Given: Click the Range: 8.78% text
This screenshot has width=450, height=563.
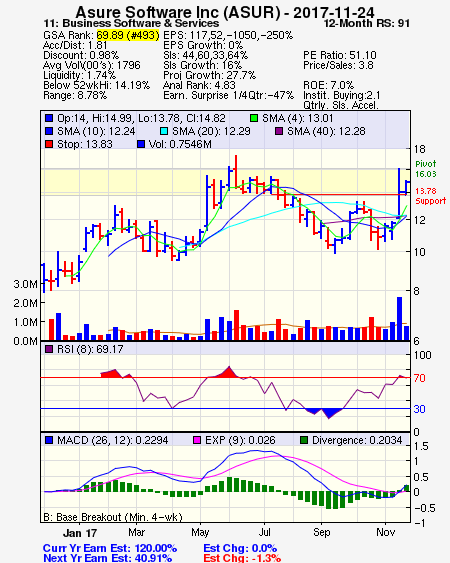Looking at the screenshot, I should tap(75, 96).
